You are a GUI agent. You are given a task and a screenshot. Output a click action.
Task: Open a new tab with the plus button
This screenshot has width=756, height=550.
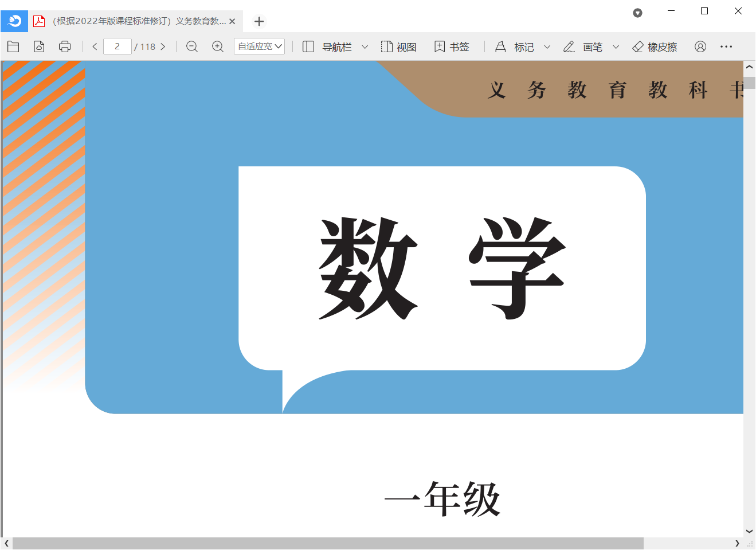pos(259,21)
